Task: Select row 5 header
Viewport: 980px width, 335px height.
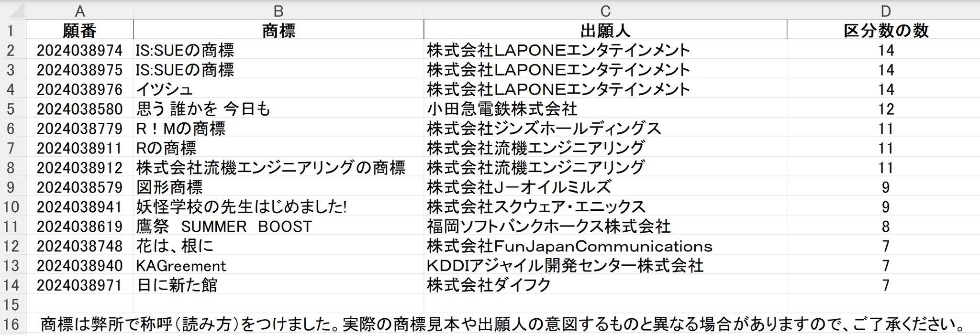Action: click(13, 109)
